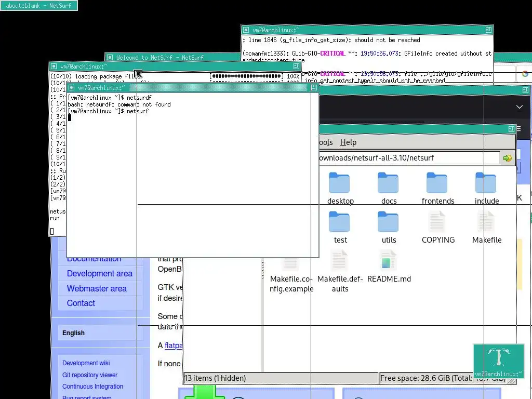Click window menu icon of Welcome to NetSurf titlebar
Screen dimensions: 532x399
(x=110, y=57)
